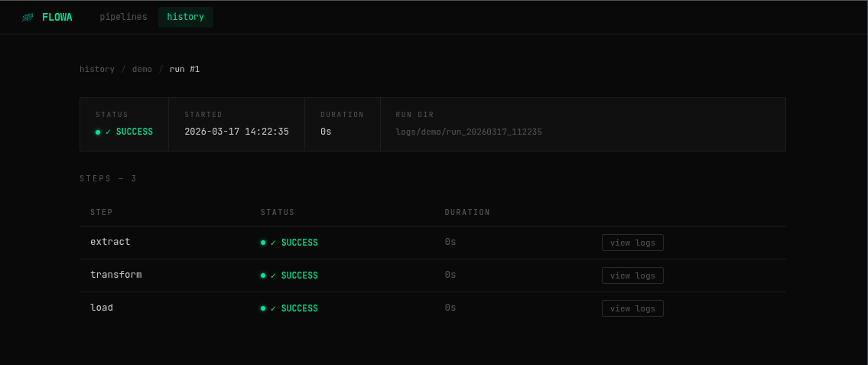The image size is (868, 365).
Task: Go to history breadcrumb link
Action: click(97, 69)
